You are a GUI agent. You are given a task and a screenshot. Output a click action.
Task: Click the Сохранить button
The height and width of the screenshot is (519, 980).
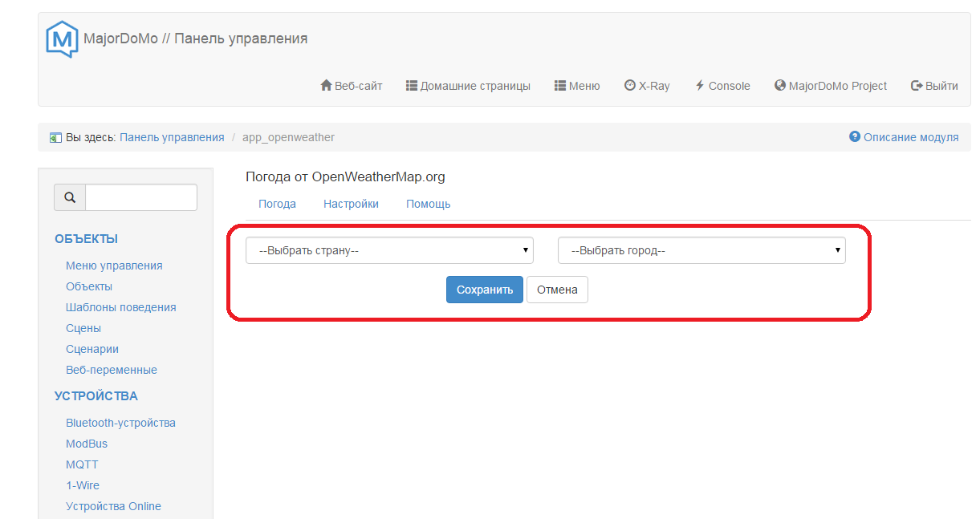click(485, 290)
